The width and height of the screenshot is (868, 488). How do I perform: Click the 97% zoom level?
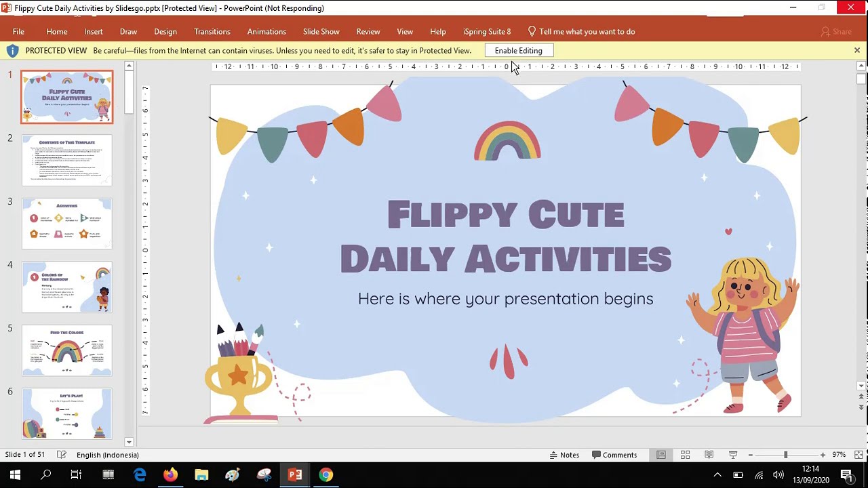tap(840, 455)
